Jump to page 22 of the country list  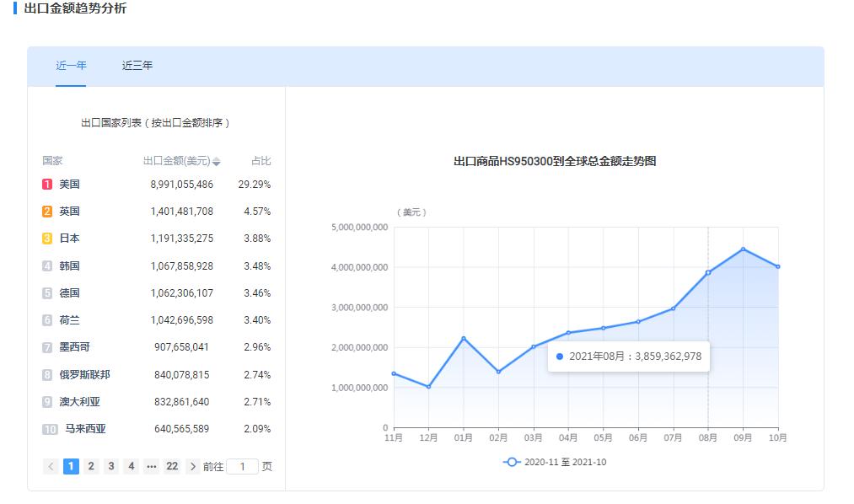tap(171, 466)
